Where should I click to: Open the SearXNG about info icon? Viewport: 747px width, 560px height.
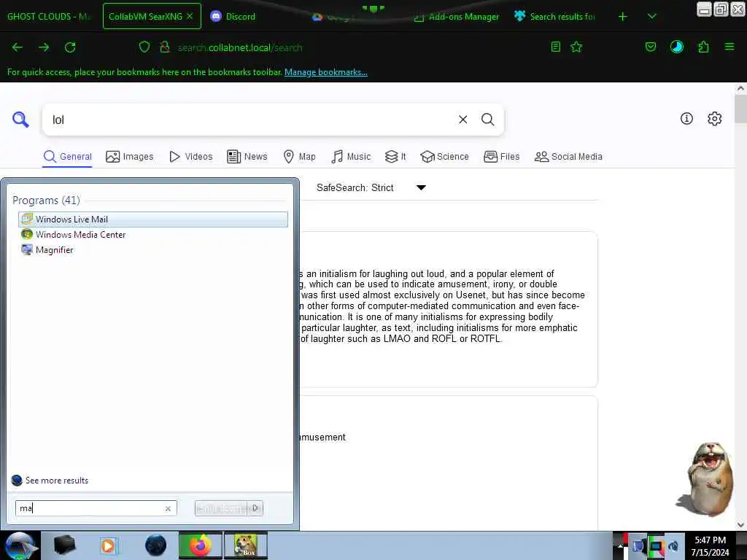(x=686, y=119)
